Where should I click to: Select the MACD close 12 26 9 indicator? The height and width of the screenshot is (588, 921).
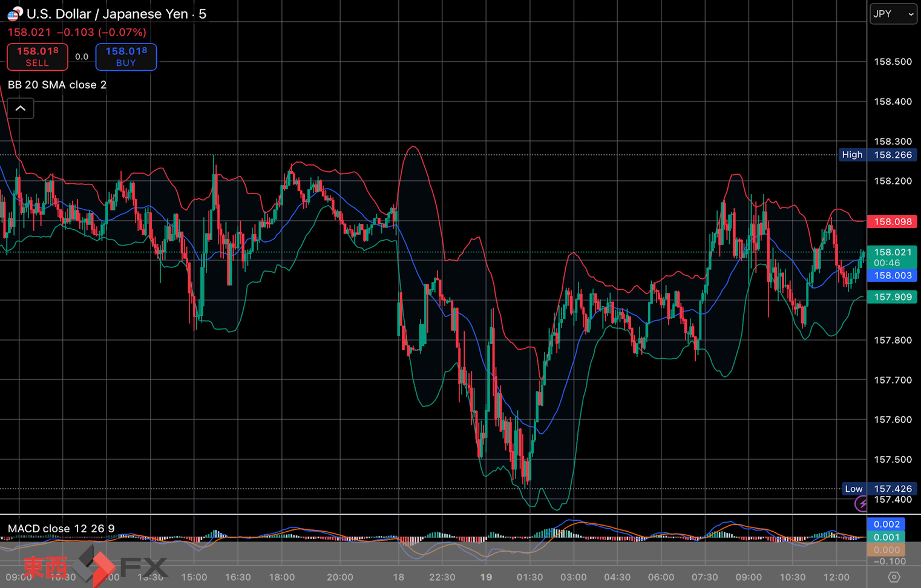(61, 529)
